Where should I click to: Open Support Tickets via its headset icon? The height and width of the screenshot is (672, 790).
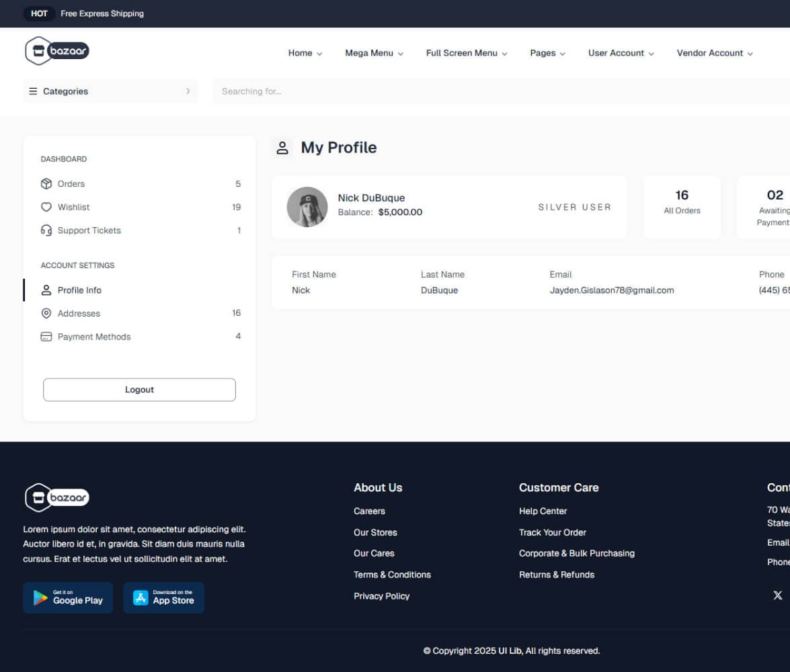[x=46, y=230]
